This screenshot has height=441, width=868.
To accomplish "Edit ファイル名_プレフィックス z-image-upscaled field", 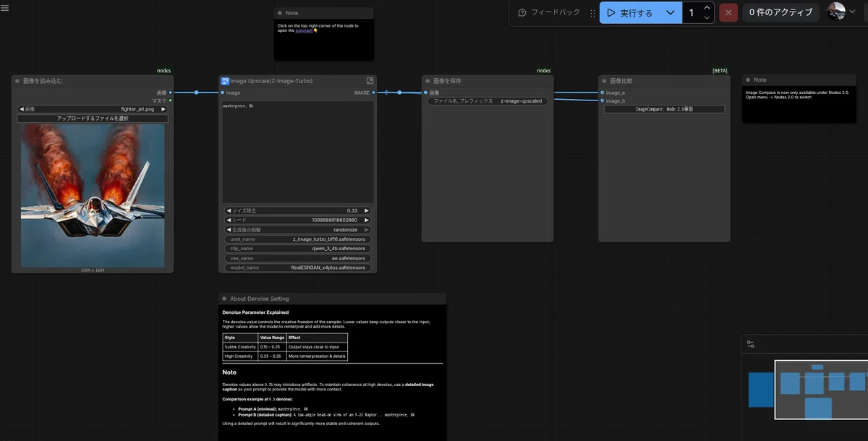I will tap(488, 101).
